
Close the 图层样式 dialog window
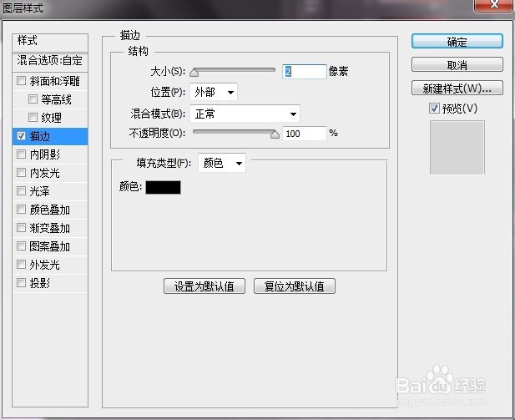pos(494,5)
